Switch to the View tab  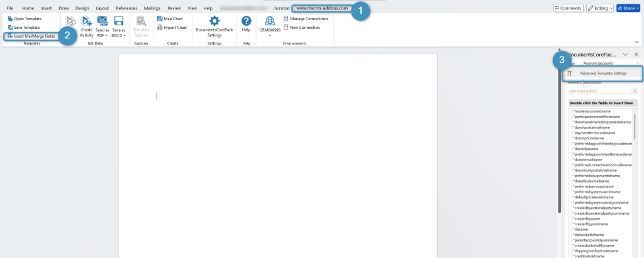pyautogui.click(x=192, y=8)
